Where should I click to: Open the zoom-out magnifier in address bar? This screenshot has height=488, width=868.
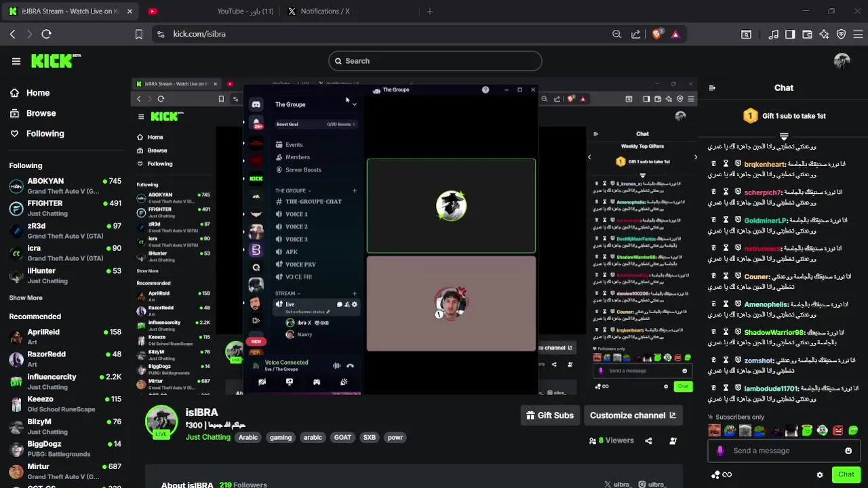point(616,34)
